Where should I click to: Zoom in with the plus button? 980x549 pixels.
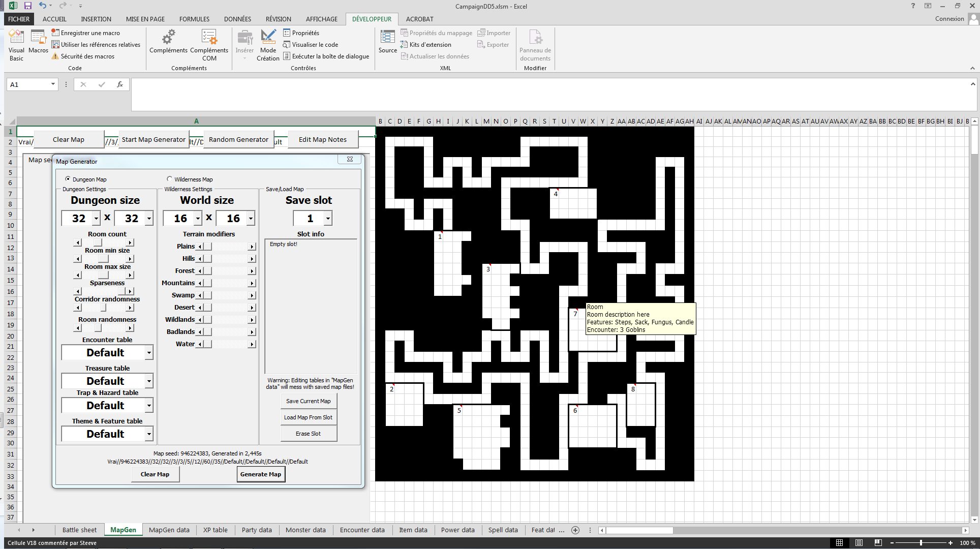pos(950,543)
